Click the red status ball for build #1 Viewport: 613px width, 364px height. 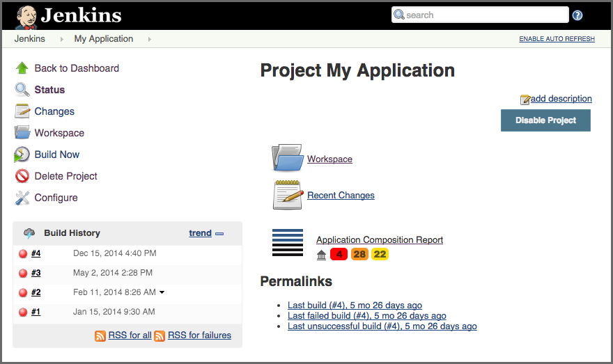(x=23, y=312)
